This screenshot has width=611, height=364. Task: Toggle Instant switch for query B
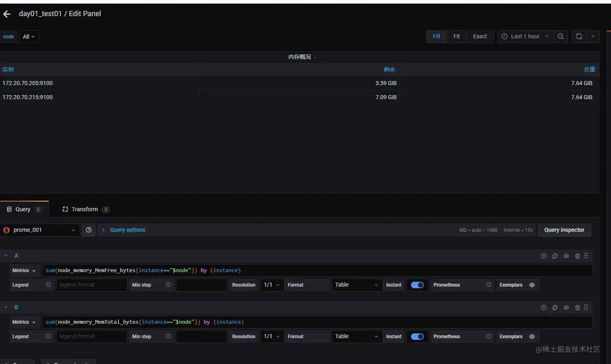coord(417,337)
